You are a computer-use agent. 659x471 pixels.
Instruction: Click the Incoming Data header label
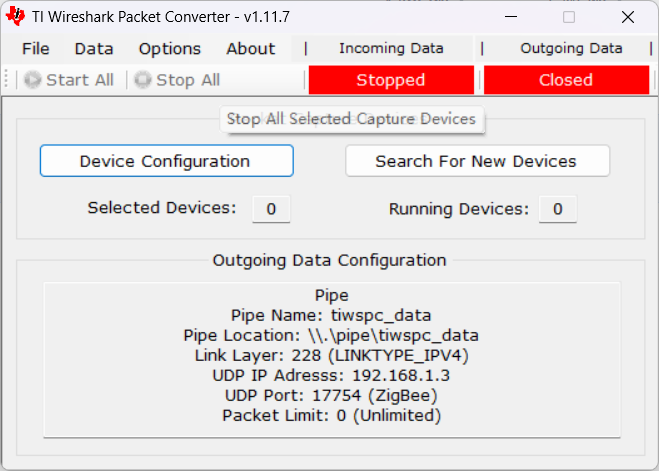[x=391, y=48]
